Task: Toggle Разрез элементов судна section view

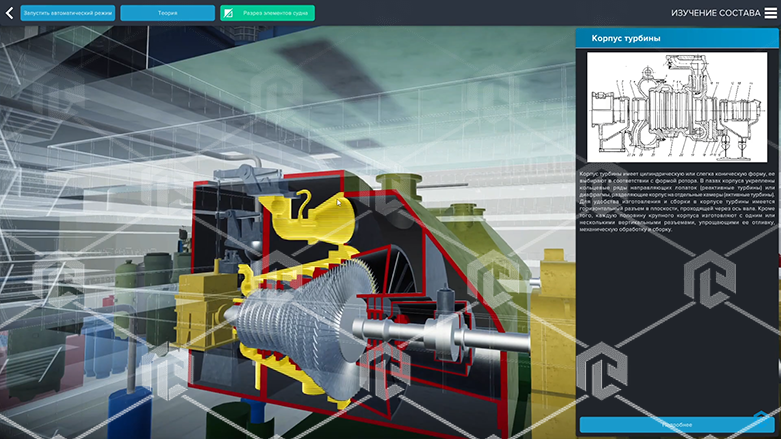Action: point(267,13)
